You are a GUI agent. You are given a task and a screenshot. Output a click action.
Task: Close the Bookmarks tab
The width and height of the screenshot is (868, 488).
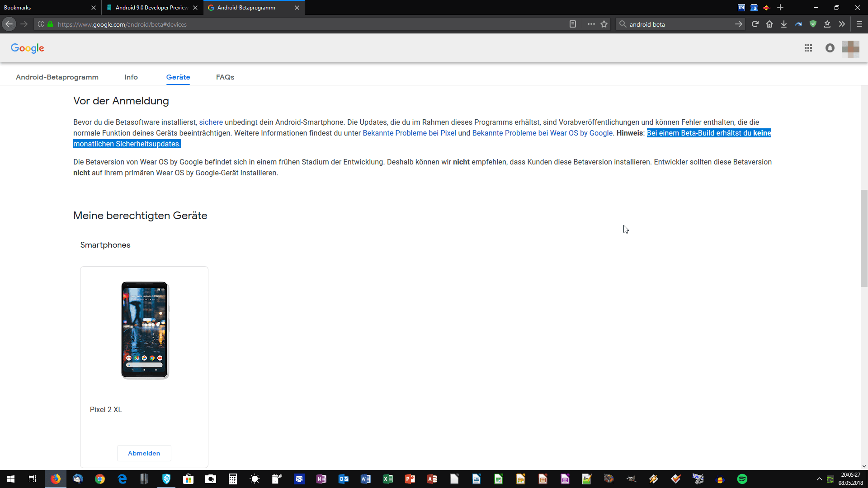[94, 8]
